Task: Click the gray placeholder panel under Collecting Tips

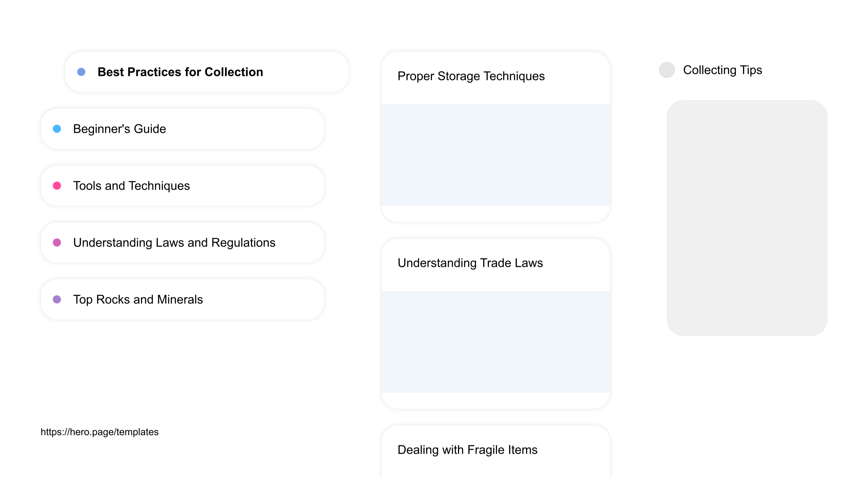Action: click(x=747, y=218)
